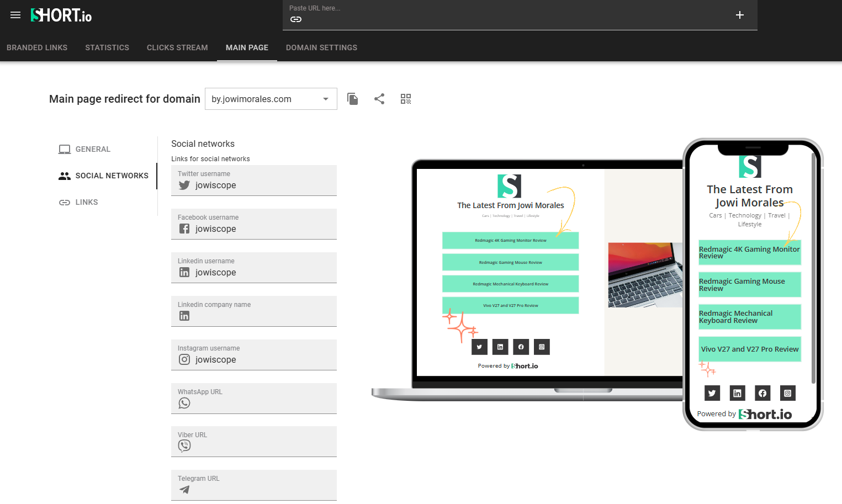Click Redmagic 4K Gaming Monitor Review on phone
842x504 pixels.
[750, 253]
